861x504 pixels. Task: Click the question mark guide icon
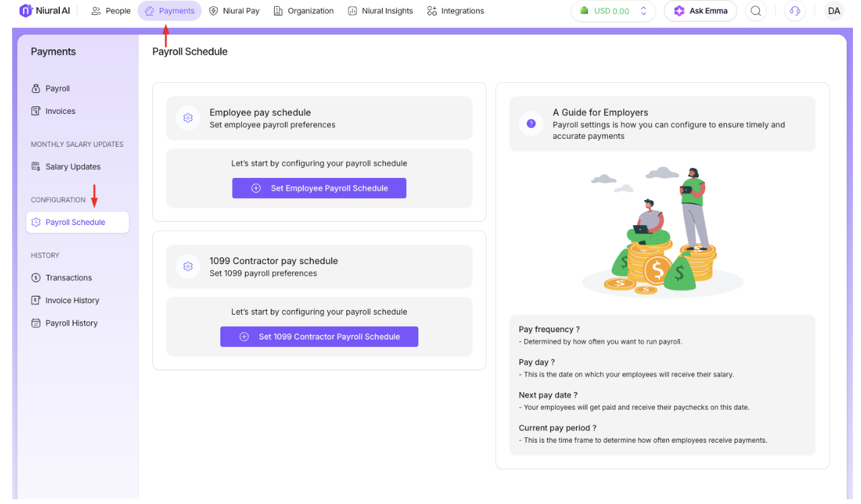531,123
